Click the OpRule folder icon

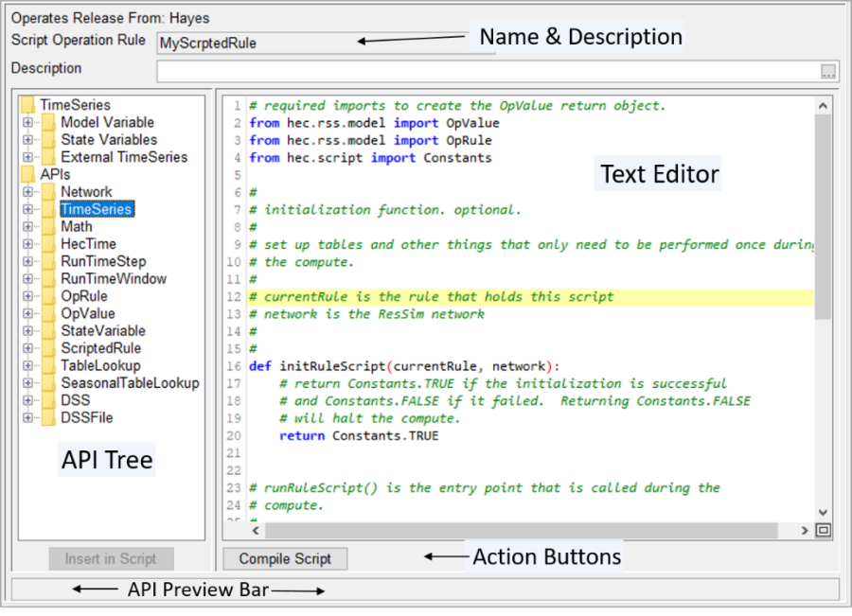[x=48, y=296]
